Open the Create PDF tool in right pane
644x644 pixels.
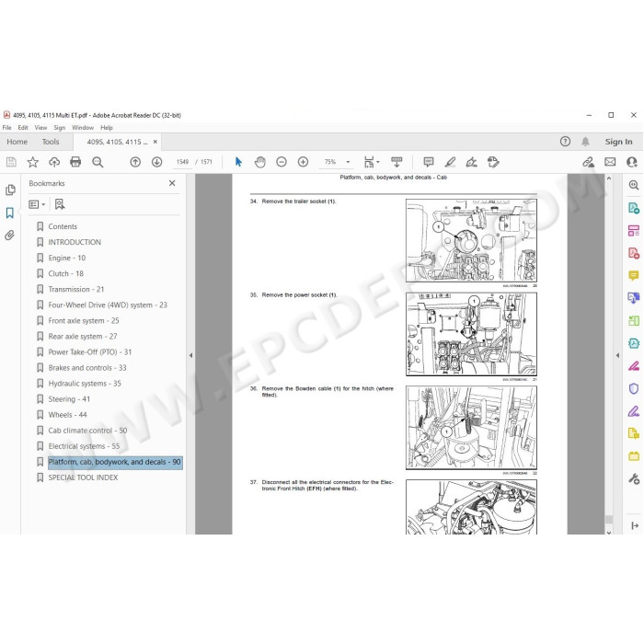[633, 253]
